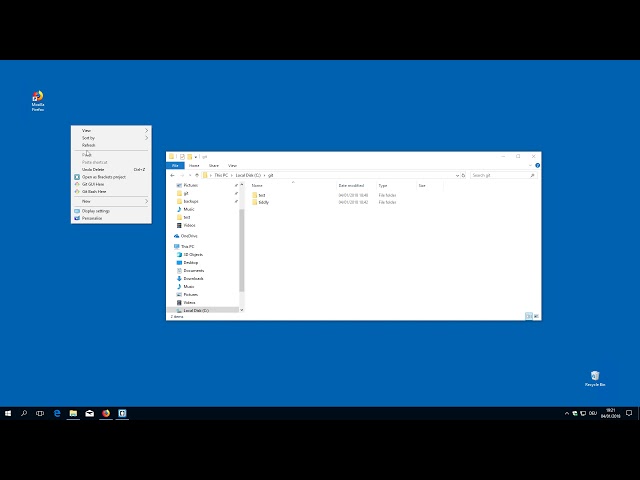Open the New submenu in context menu
The height and width of the screenshot is (480, 640).
111,201
